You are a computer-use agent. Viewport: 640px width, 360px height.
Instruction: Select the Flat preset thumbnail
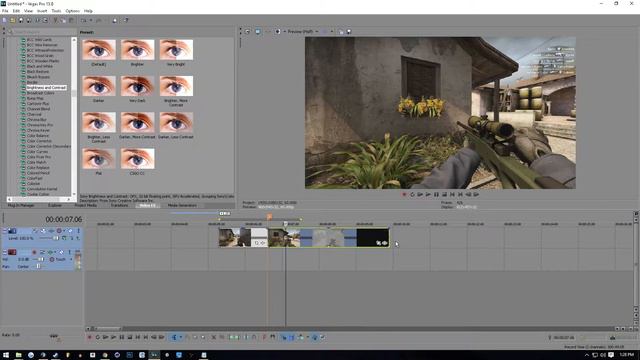(99, 158)
